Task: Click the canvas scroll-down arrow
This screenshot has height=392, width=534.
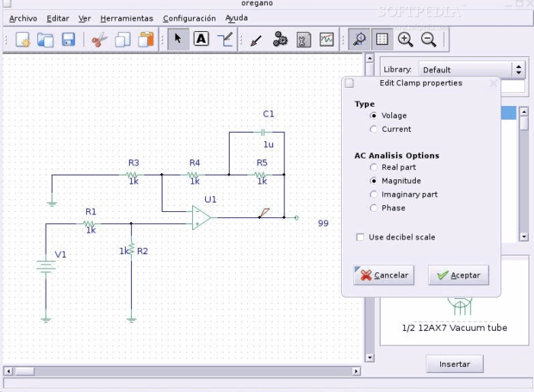Action: pyautogui.click(x=369, y=358)
